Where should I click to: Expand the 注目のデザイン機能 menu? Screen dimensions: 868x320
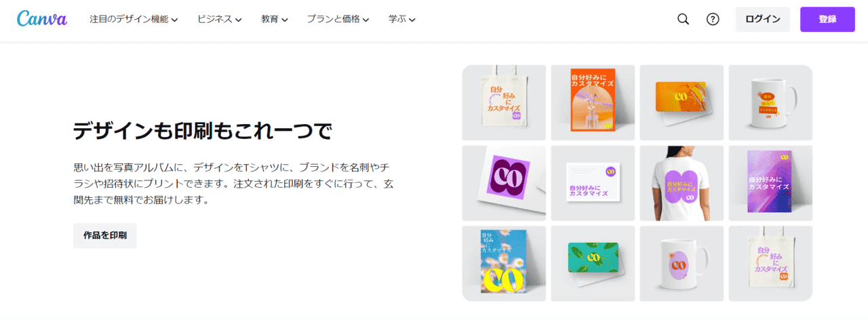click(134, 20)
